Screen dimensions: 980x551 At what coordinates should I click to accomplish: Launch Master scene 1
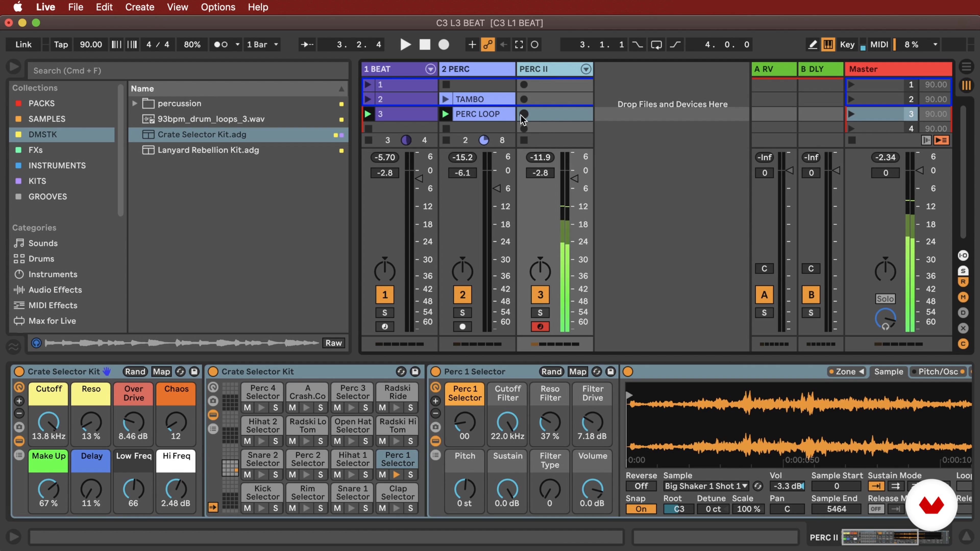(x=851, y=84)
